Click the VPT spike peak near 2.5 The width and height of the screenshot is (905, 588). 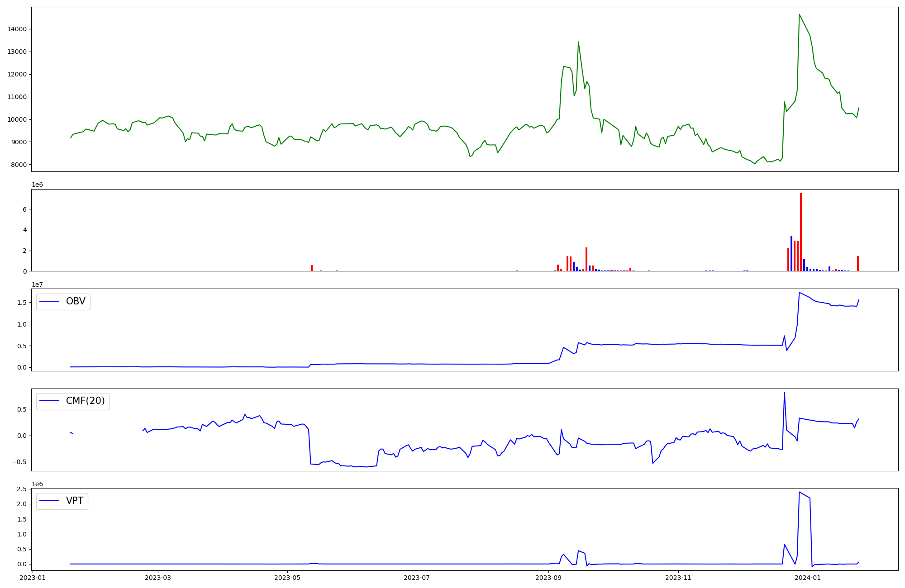[x=800, y=492]
